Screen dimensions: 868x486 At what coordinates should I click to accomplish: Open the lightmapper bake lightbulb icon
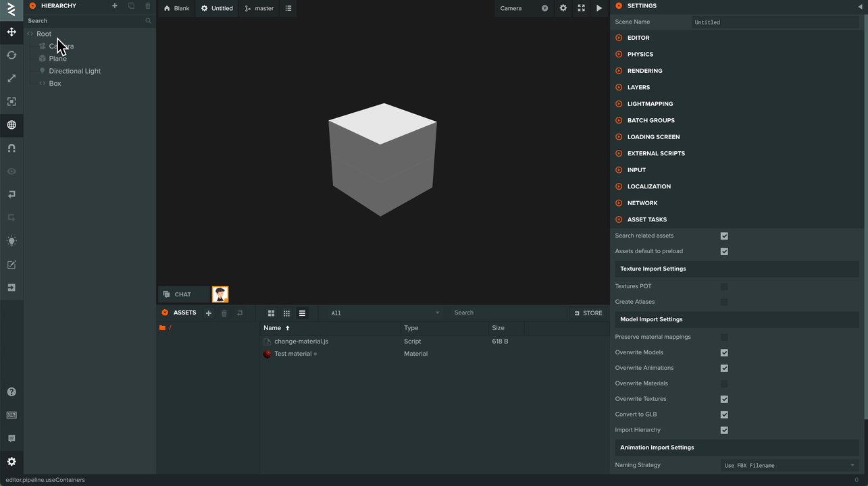[11, 241]
